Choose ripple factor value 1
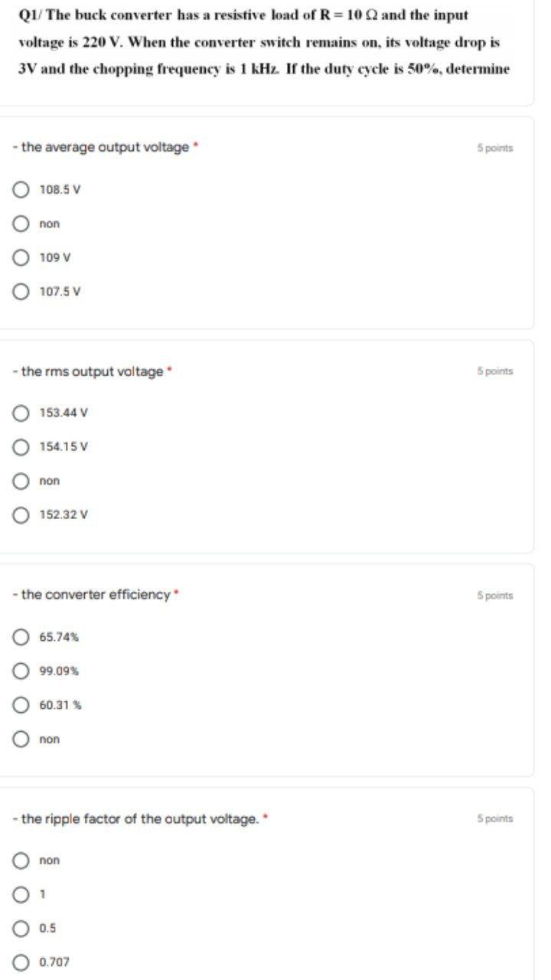The image size is (551, 980). [x=23, y=894]
